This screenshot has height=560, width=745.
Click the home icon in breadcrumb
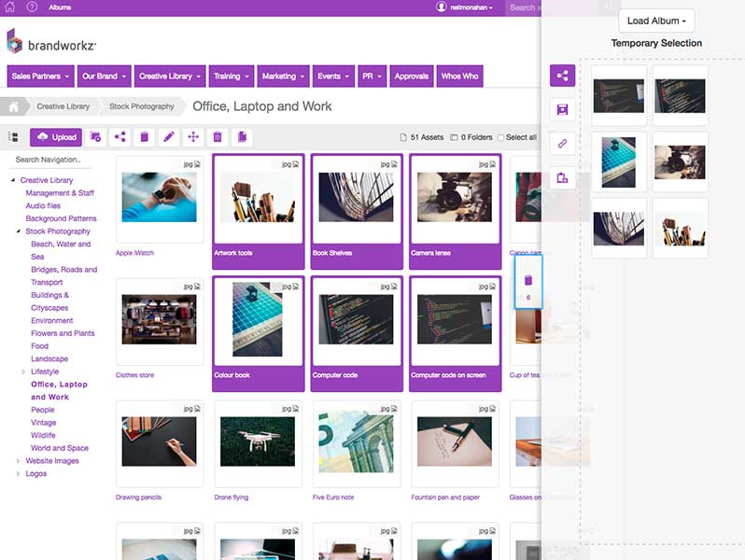[x=14, y=106]
